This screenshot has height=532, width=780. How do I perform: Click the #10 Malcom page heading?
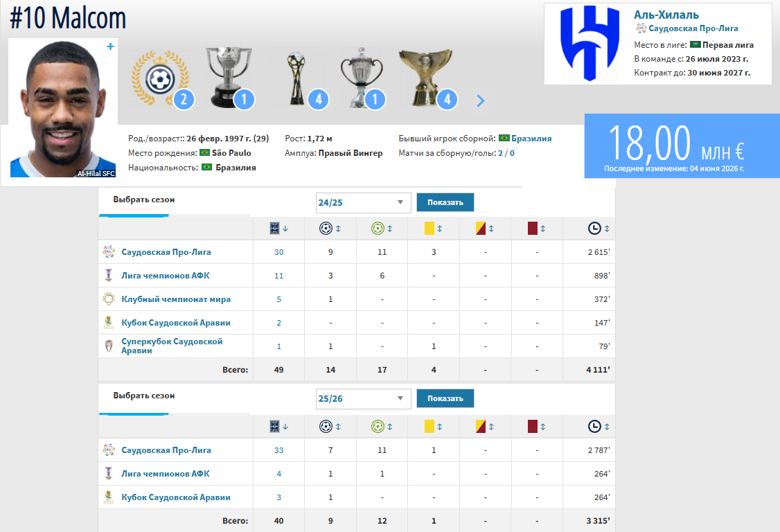tap(68, 18)
